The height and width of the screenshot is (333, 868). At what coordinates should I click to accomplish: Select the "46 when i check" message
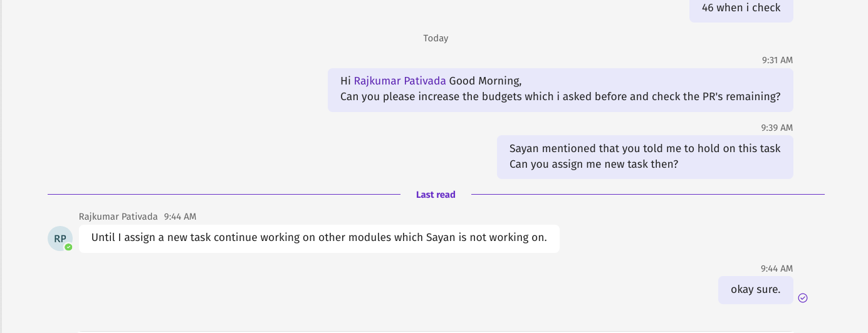coord(741,8)
